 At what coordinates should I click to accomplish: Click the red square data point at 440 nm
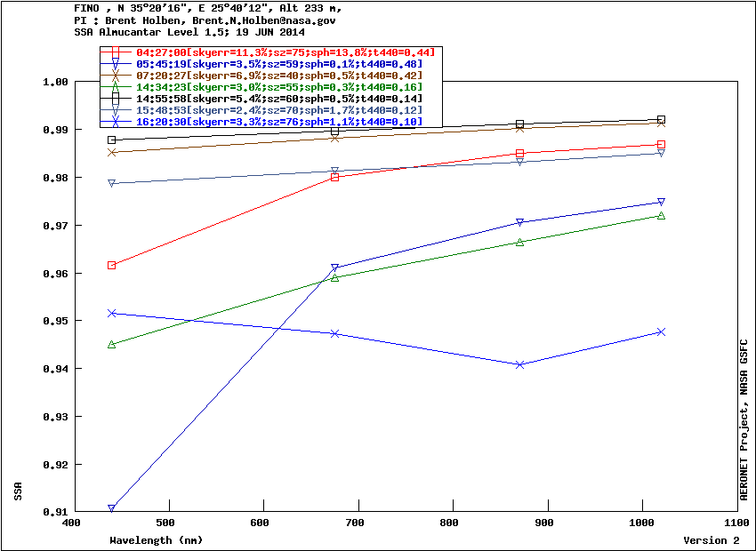[111, 266]
